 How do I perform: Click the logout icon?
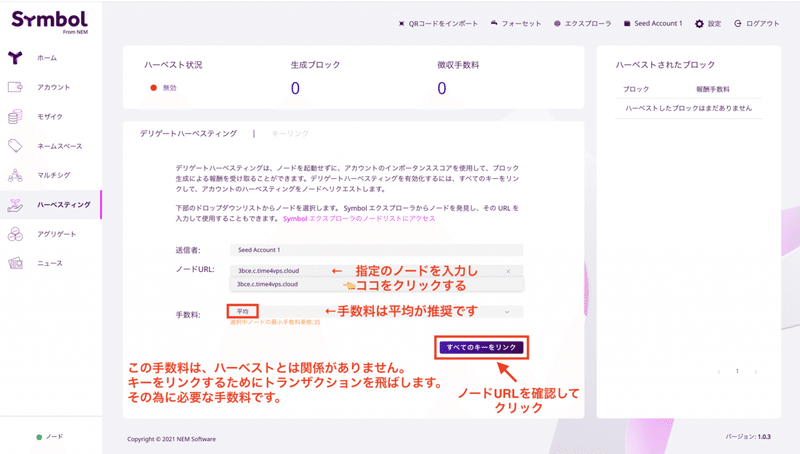pyautogui.click(x=738, y=23)
